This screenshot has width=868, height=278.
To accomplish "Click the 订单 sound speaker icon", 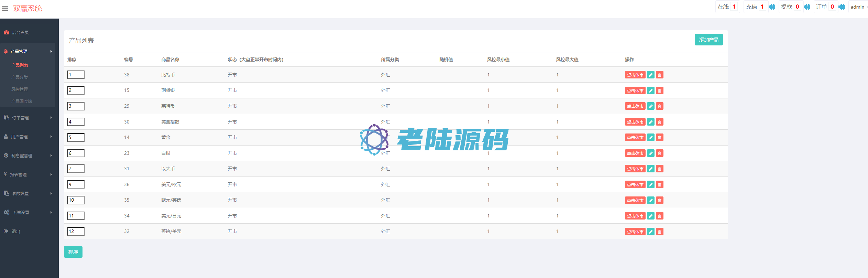I will pos(842,7).
